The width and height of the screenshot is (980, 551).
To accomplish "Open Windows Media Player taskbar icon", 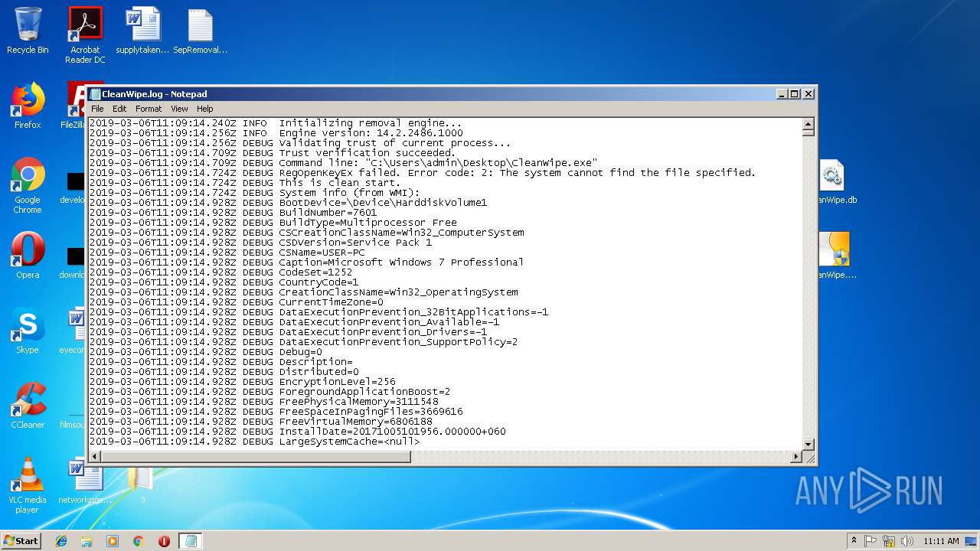I will tap(113, 541).
